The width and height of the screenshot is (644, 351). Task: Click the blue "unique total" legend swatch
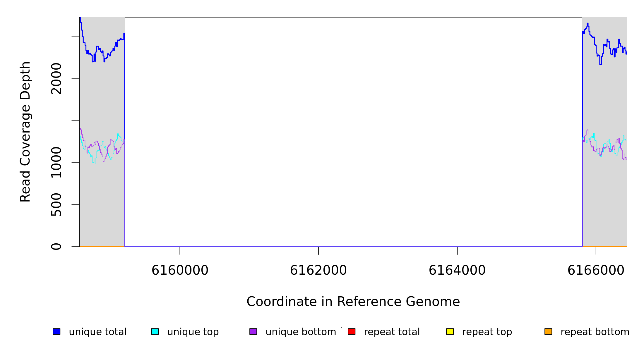(x=56, y=331)
